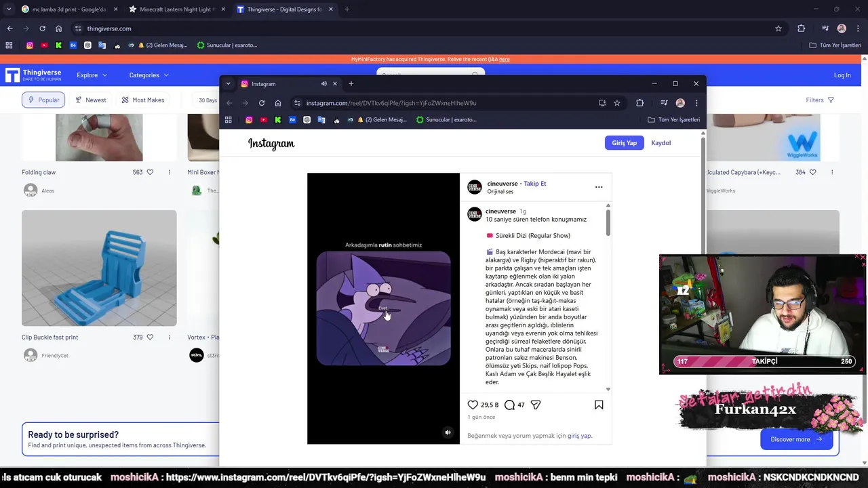Open the Filters panel on Thingiverse
The width and height of the screenshot is (868, 488).
click(820, 100)
